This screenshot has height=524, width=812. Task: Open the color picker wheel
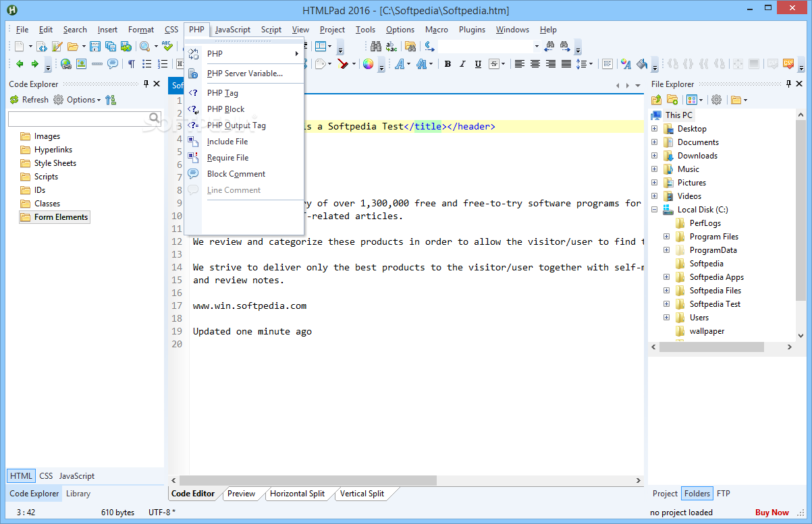point(368,64)
